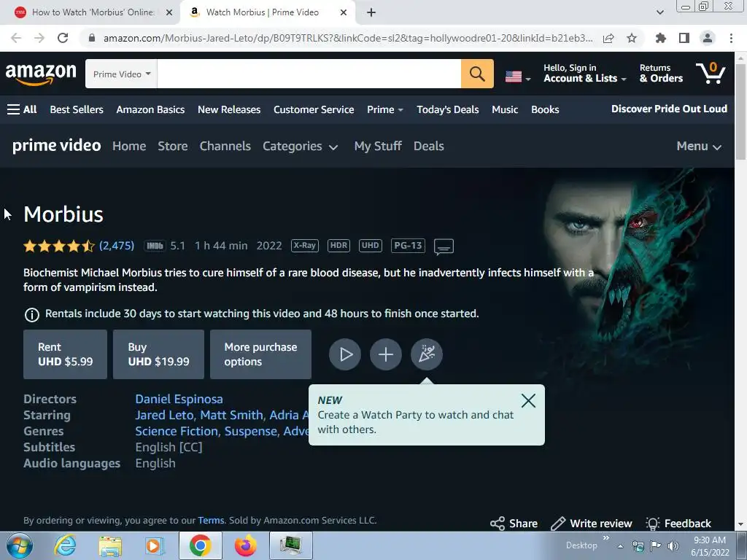Open Daniel Espinosa director link

179,399
